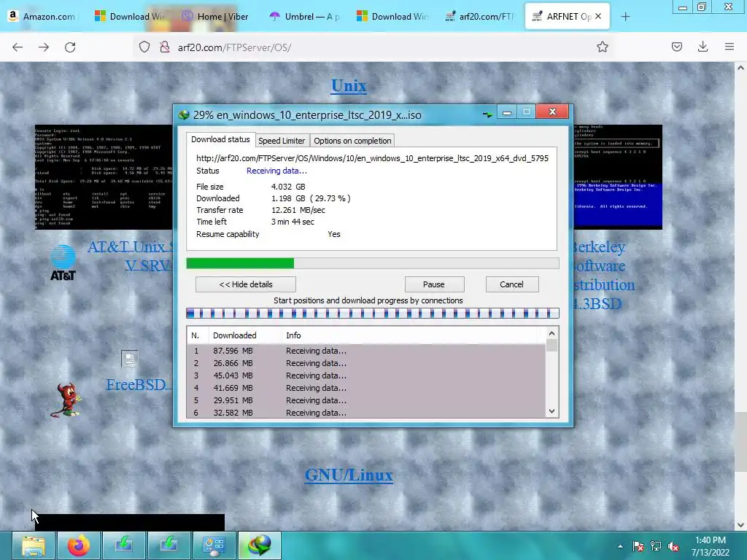Screen dimensions: 747x560
Task: Open File Explorer from the taskbar
Action: pyautogui.click(x=33, y=545)
